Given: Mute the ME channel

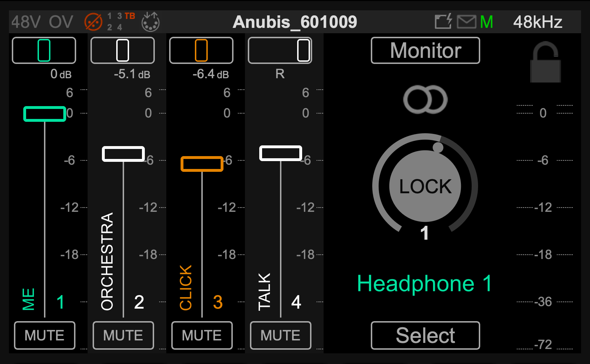Looking at the screenshot, I should click(x=45, y=335).
